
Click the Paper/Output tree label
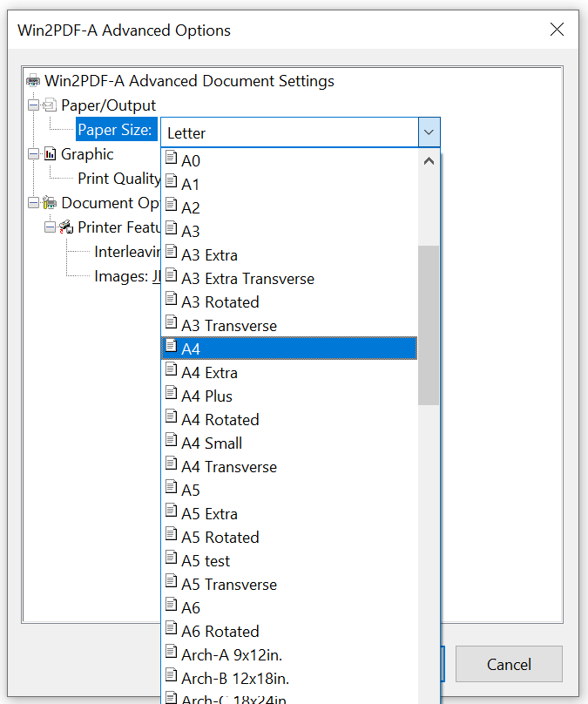click(x=108, y=105)
